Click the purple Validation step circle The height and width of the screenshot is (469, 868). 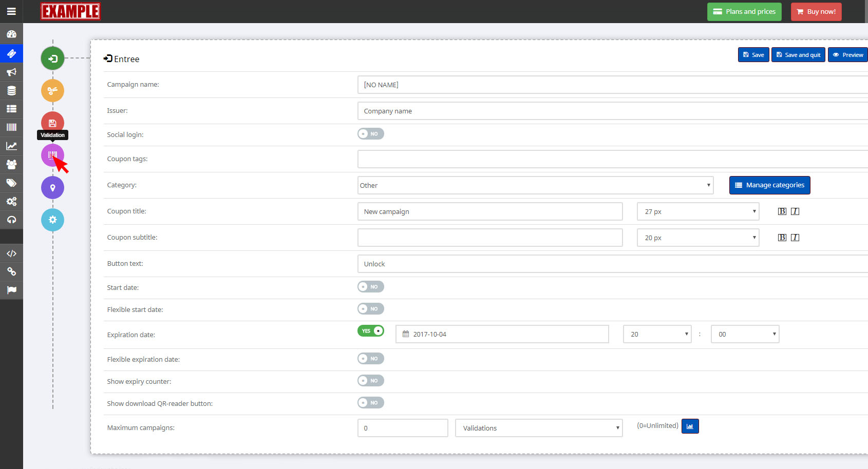coord(52,155)
